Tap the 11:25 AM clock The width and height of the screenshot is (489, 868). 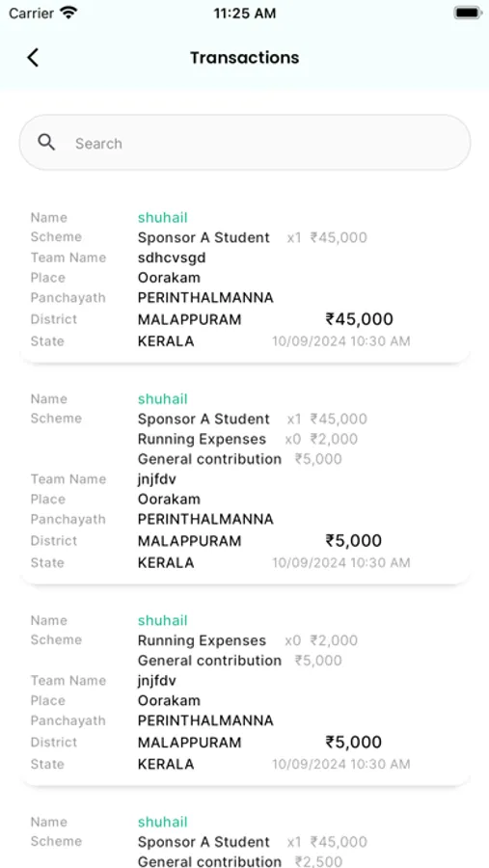(245, 14)
